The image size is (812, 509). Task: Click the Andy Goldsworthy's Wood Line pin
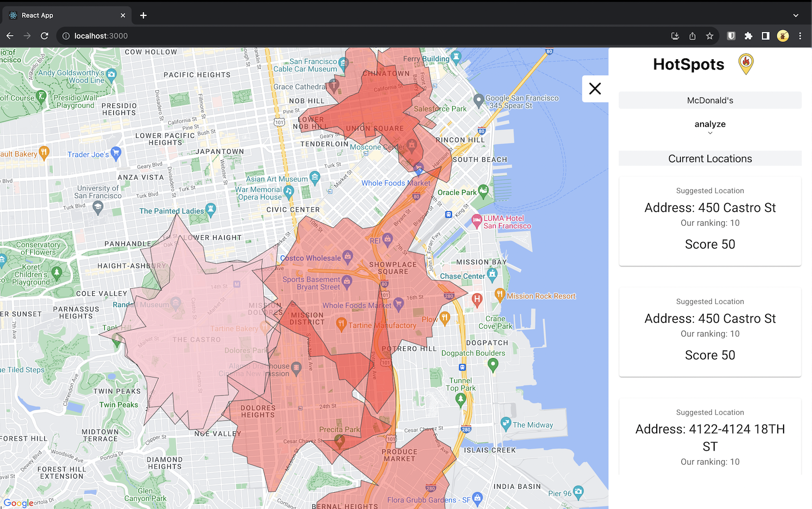111,75
